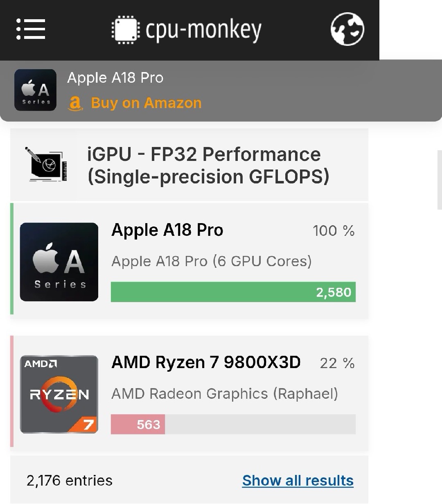Click the cpu-monkey site title
The image size is (442, 504).
pyautogui.click(x=203, y=29)
